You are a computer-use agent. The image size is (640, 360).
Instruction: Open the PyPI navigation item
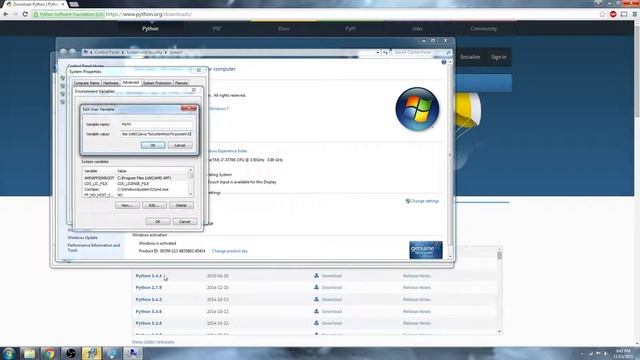[x=350, y=29]
